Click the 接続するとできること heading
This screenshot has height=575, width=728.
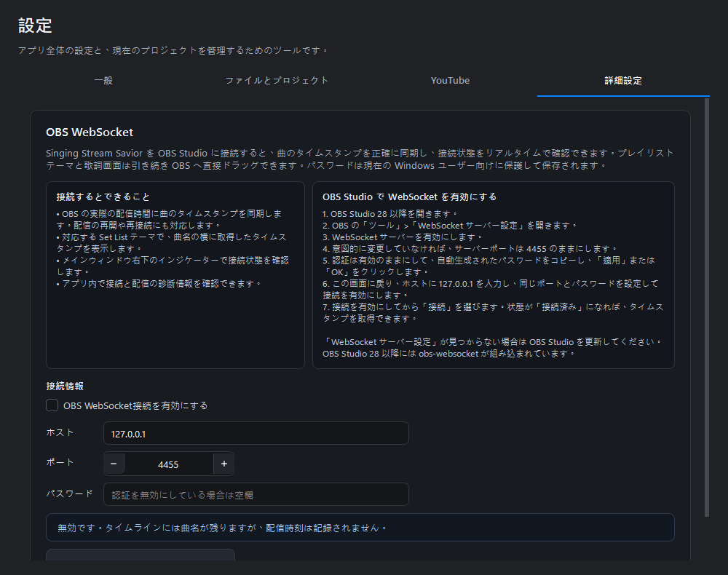pyautogui.click(x=103, y=197)
